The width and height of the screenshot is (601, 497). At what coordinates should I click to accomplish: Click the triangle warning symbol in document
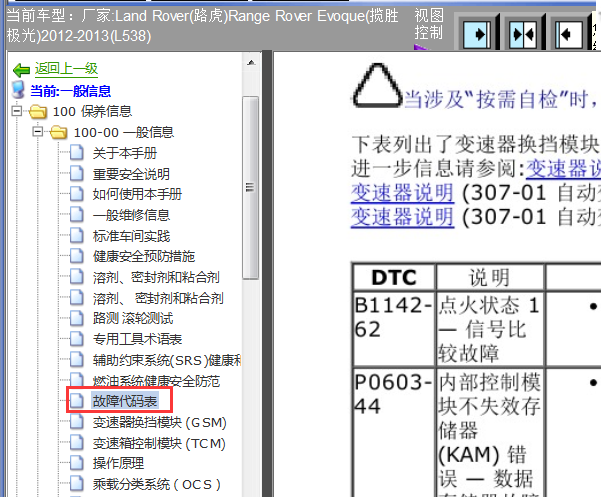377,86
